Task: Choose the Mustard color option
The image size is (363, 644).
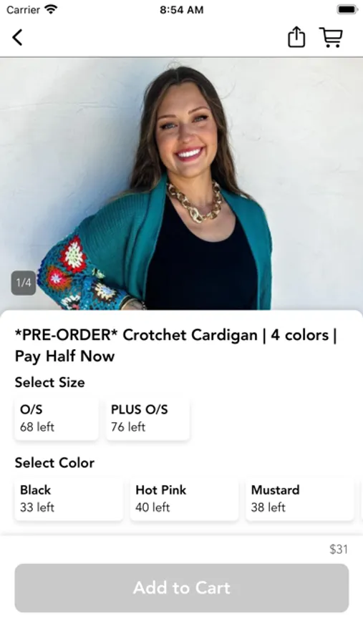Action: 300,499
